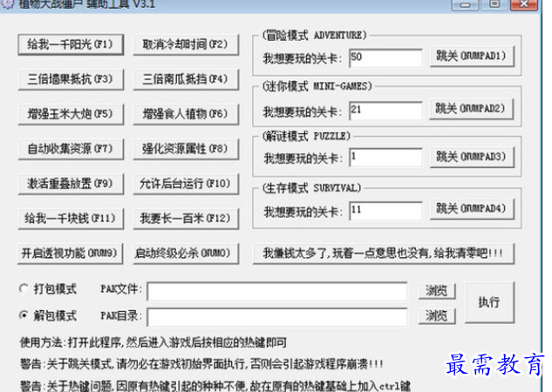552x392 pixels.
Task: Click 跳关 (NUMPAD3) for Puzzle mode
Action: point(472,157)
